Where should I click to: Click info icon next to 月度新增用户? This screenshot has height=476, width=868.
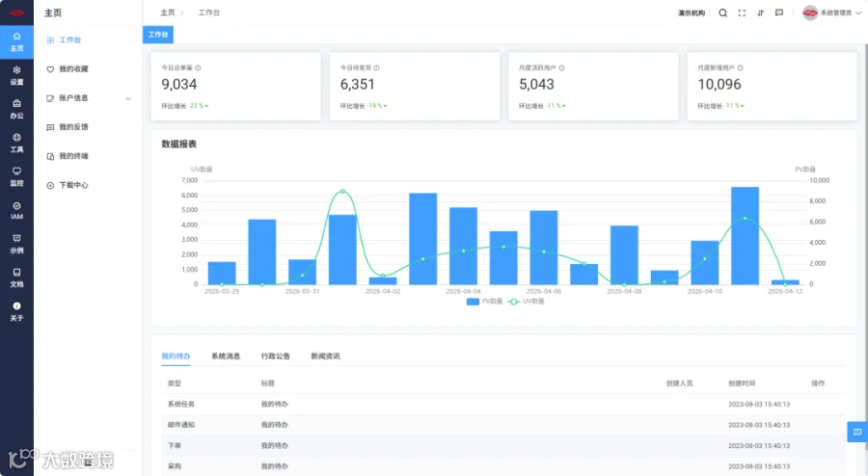click(740, 67)
